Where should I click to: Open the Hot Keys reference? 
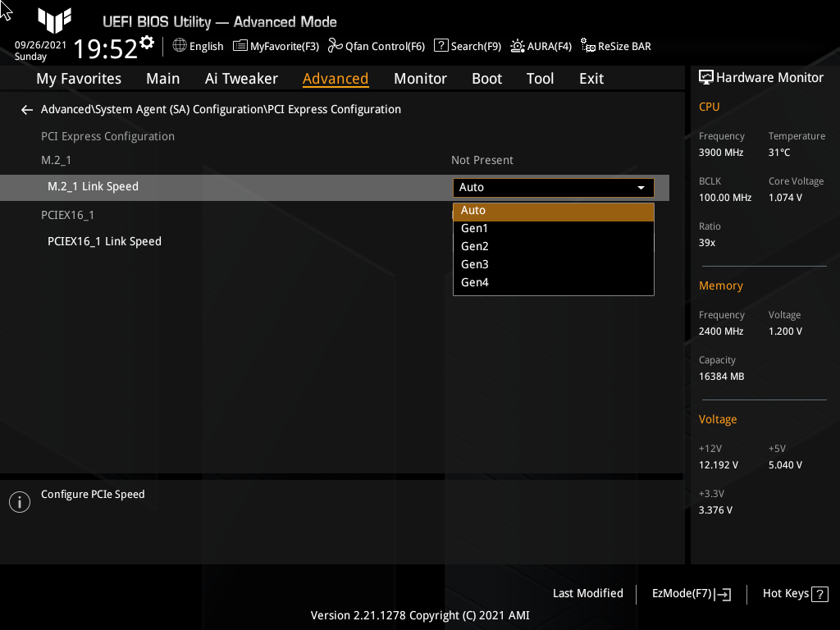point(794,593)
